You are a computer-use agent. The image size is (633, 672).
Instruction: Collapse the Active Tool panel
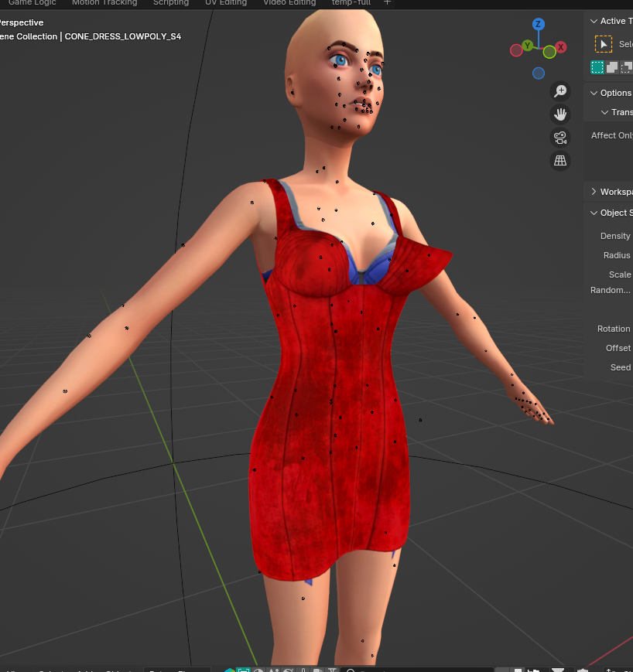[x=594, y=21]
